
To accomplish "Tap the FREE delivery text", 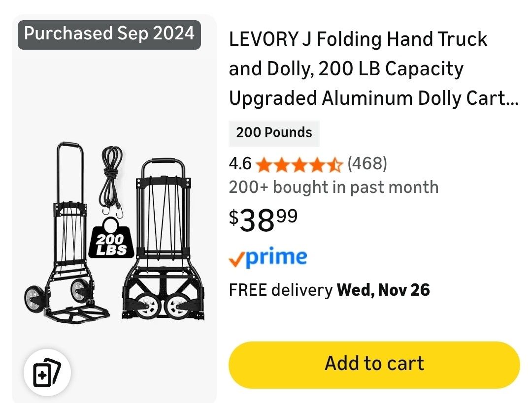I will [280, 290].
